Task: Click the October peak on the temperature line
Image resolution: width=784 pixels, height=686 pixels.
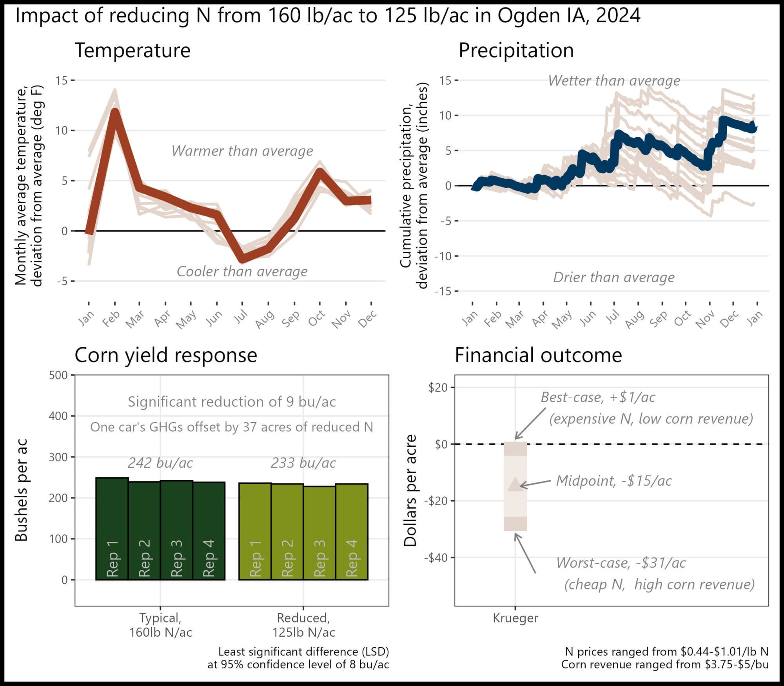Action: pyautogui.click(x=320, y=171)
